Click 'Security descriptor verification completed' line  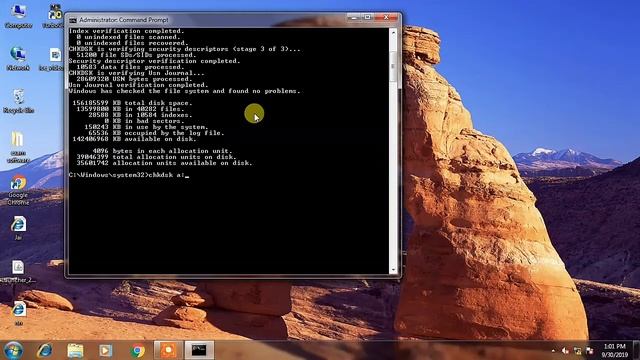154,61
